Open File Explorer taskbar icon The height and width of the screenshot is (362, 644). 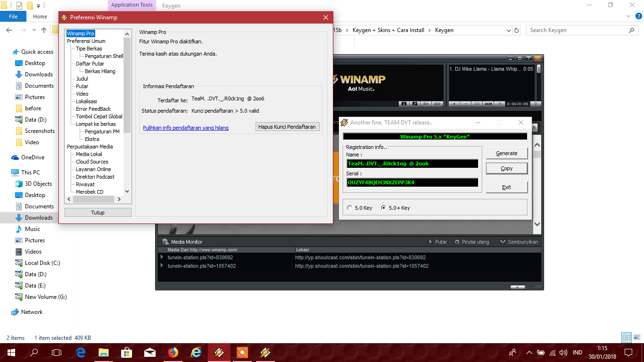(x=104, y=352)
